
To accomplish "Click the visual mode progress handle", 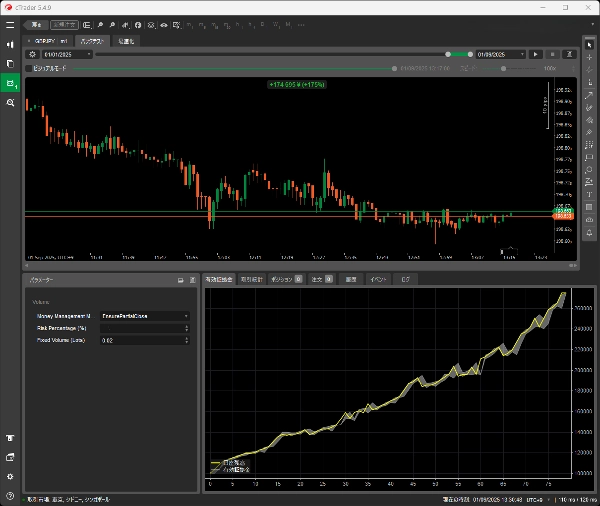I will pyautogui.click(x=395, y=69).
